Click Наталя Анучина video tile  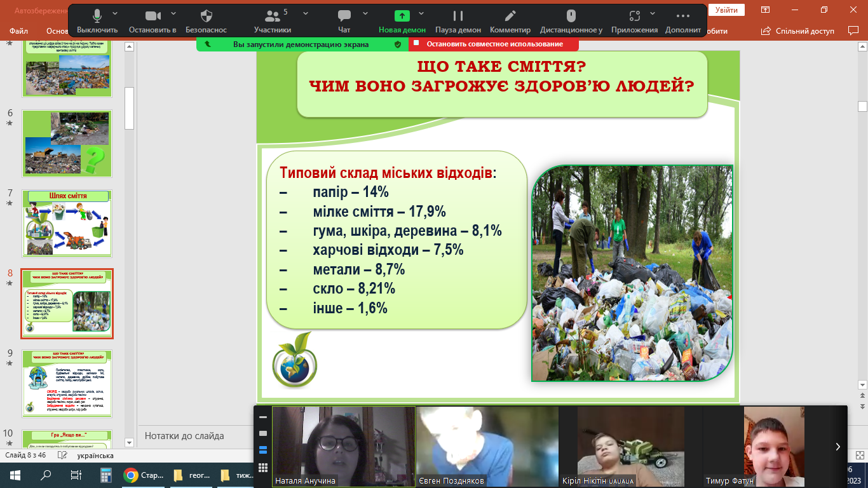pyautogui.click(x=344, y=447)
